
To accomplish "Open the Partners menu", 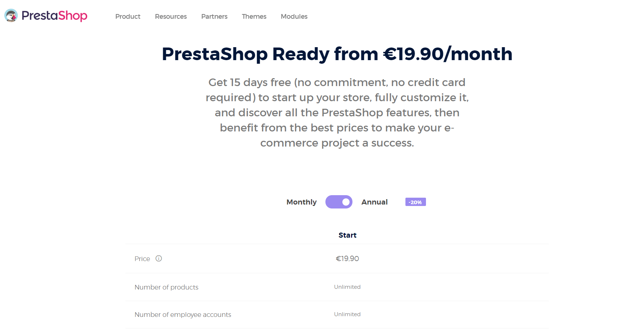I will [214, 17].
